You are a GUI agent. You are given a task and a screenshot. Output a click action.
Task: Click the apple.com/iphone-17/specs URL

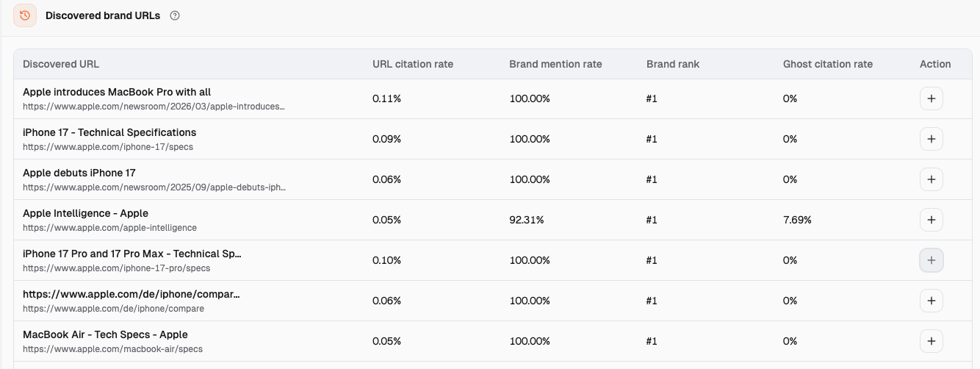(x=108, y=147)
